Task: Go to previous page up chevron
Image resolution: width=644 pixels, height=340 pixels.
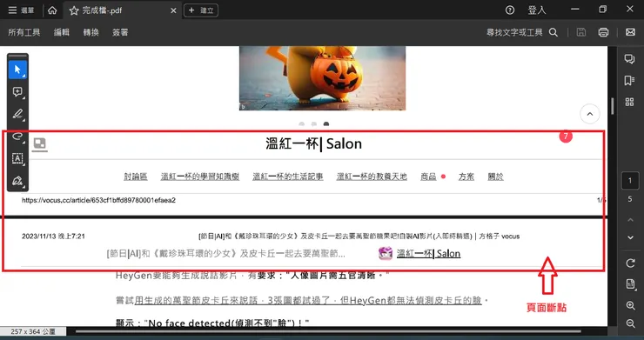Action: pos(630,221)
